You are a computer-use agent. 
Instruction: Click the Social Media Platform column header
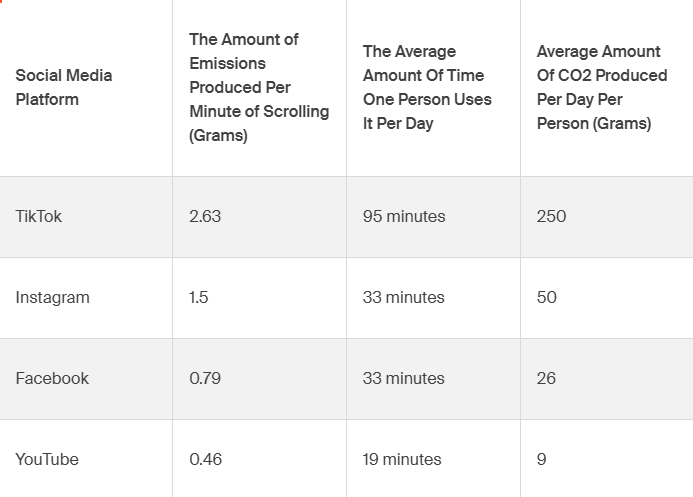point(64,87)
